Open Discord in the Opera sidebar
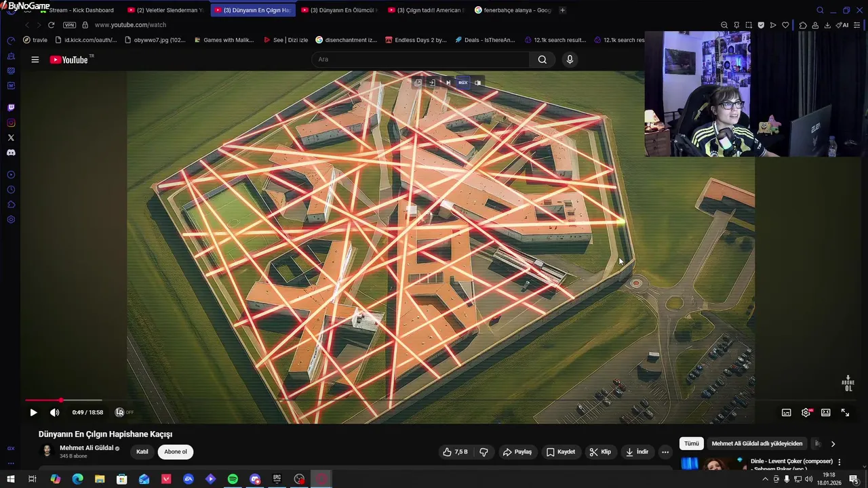This screenshot has height=488, width=868. tap(11, 153)
